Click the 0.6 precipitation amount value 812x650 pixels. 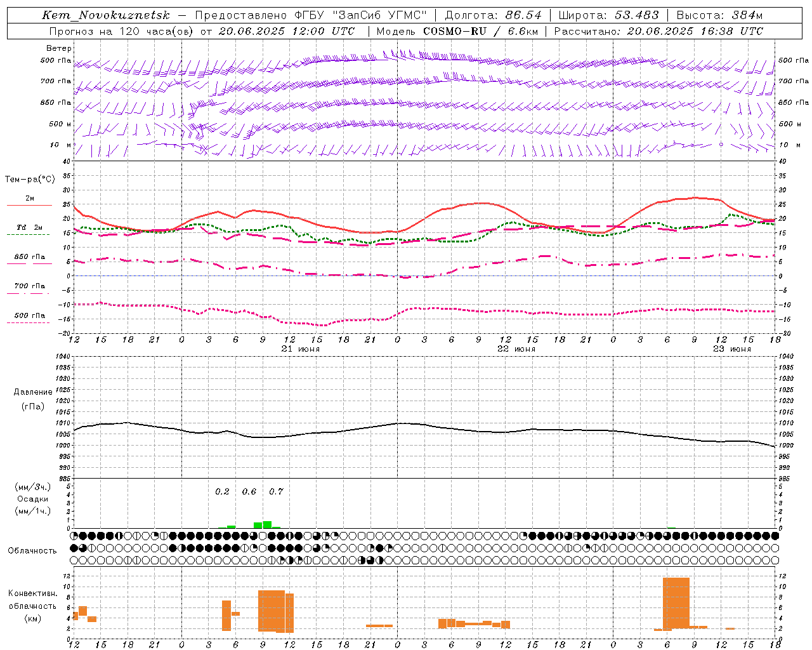click(249, 491)
